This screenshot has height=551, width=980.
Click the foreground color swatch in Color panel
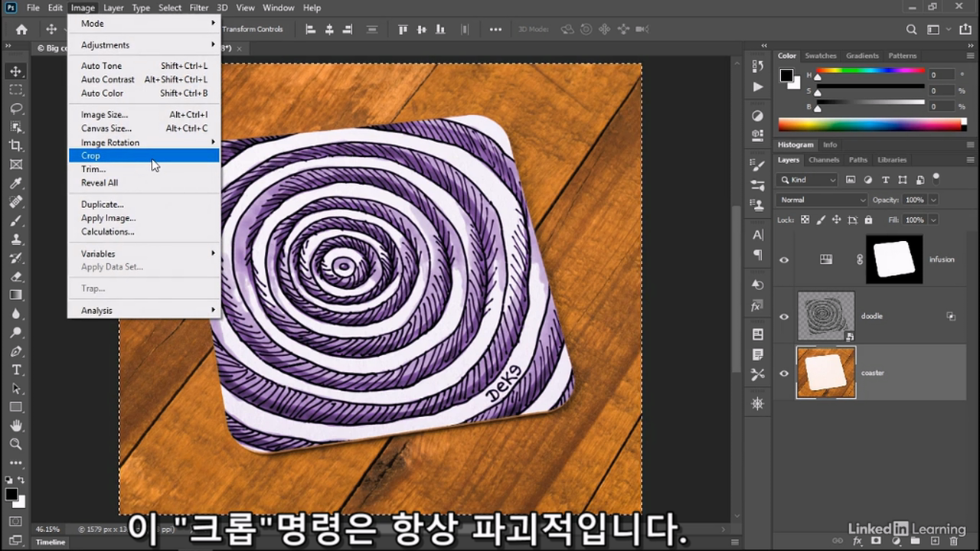(786, 75)
